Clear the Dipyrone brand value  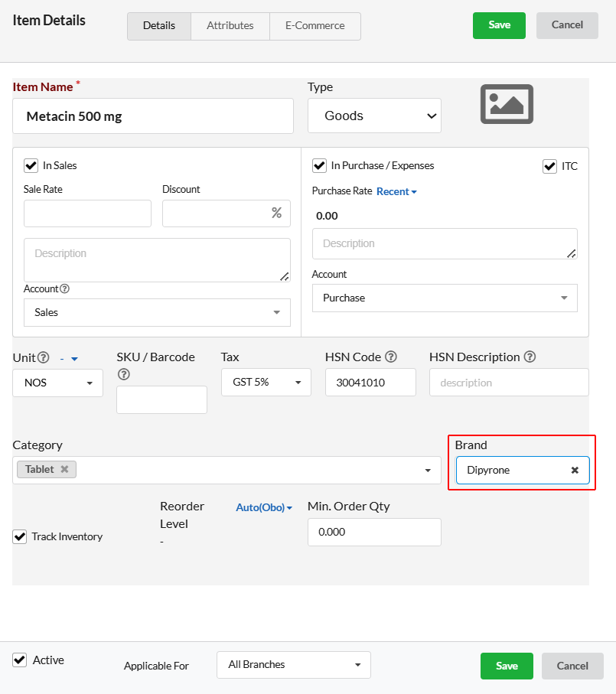point(575,470)
